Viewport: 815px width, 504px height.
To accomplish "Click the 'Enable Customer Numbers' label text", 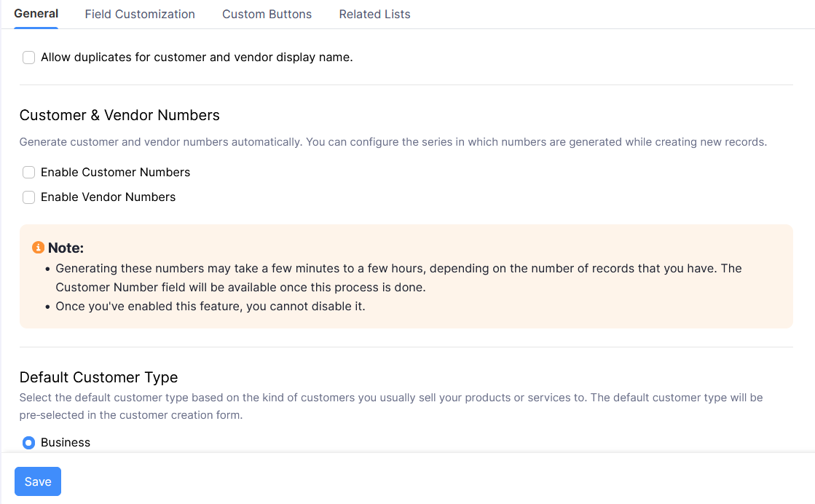I will click(x=115, y=173).
